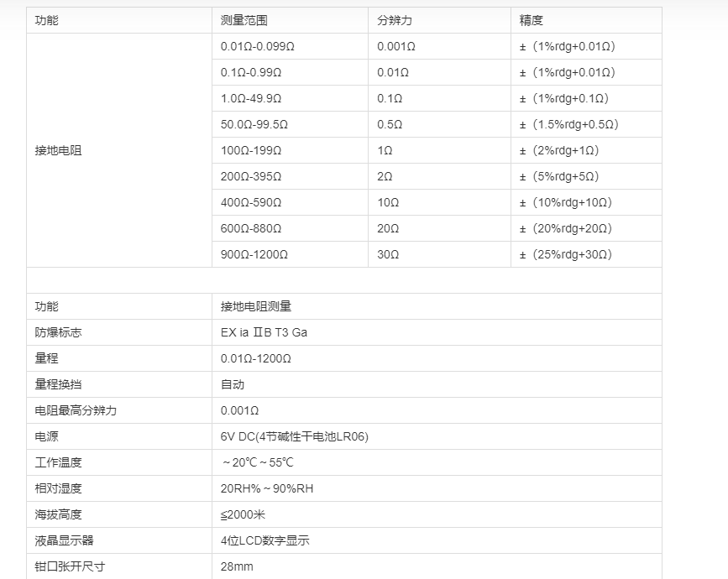Click the 工作温度 label cell
The height and width of the screenshot is (579, 728).
(x=59, y=463)
